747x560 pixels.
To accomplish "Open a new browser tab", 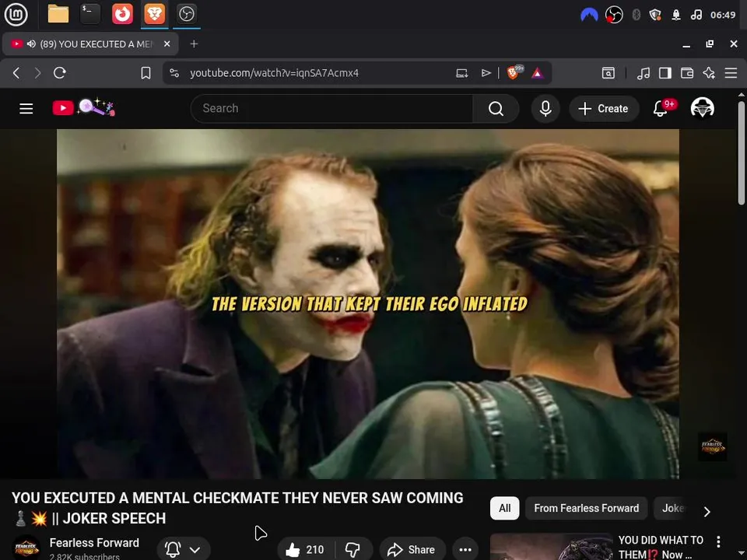I will [x=194, y=44].
